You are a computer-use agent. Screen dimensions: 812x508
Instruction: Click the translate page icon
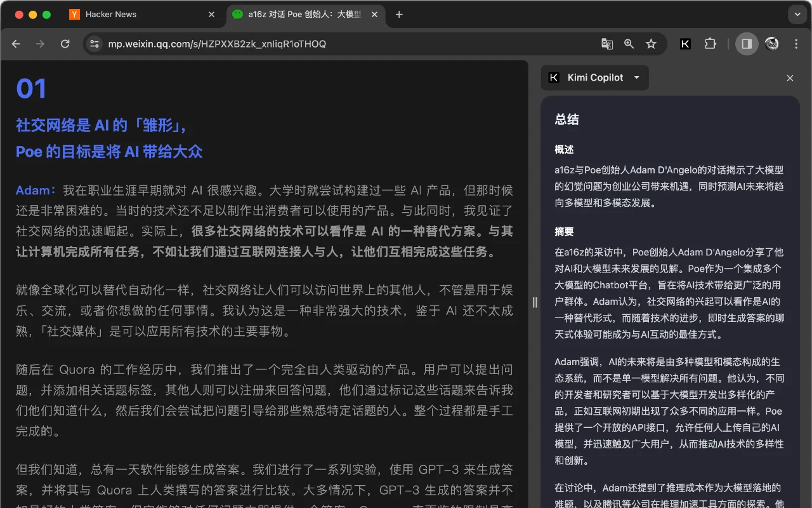click(607, 44)
